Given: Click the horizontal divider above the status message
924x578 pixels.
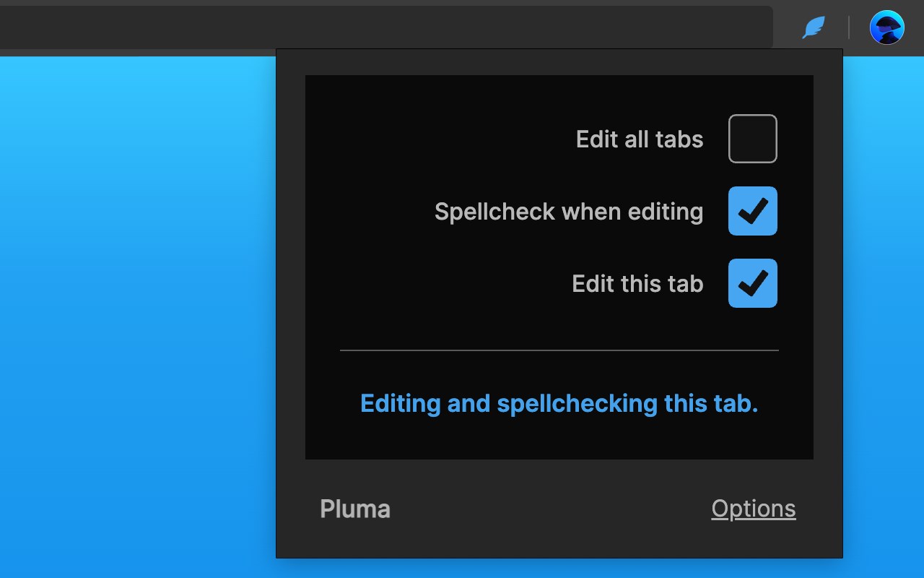Looking at the screenshot, I should point(559,350).
